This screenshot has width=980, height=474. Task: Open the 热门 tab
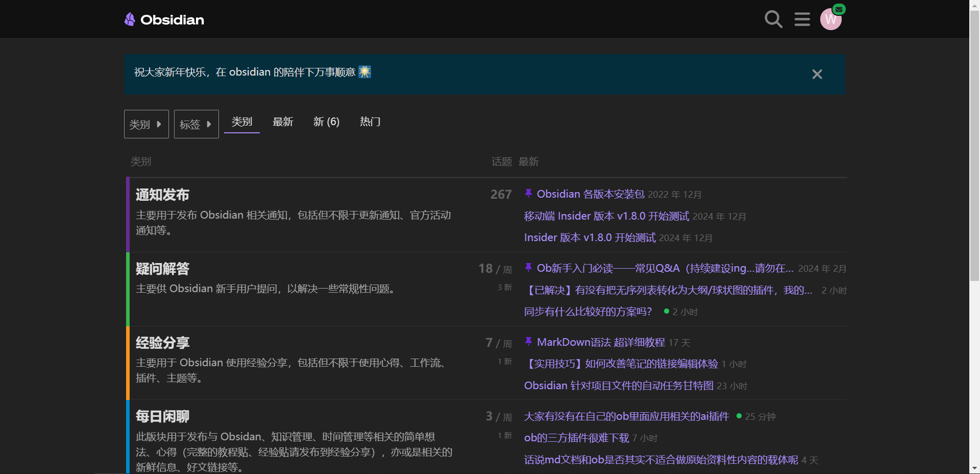[370, 122]
